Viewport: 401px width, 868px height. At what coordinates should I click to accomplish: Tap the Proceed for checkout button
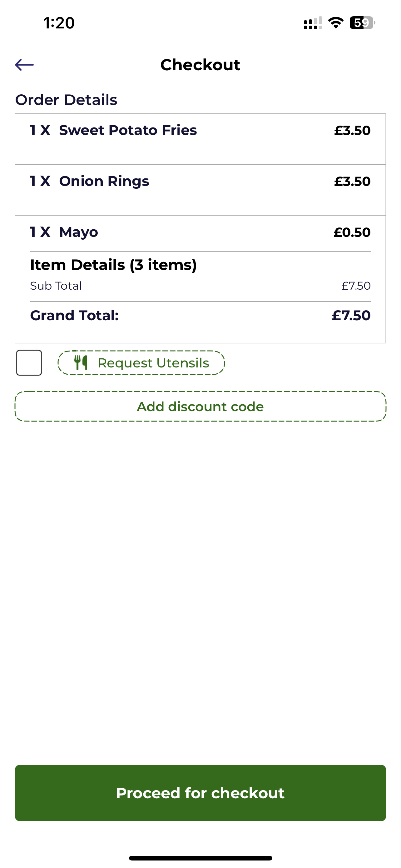pyautogui.click(x=200, y=793)
